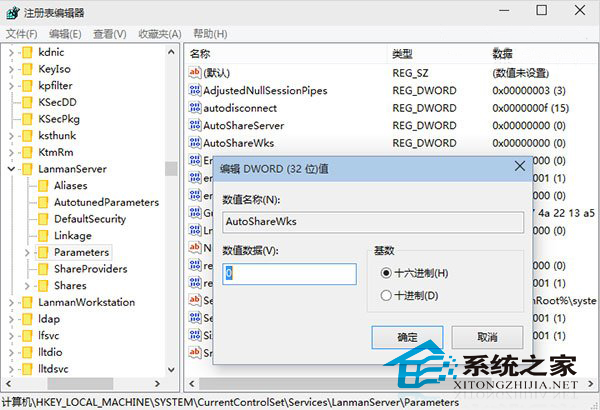Select the Parameters tree item

tap(82, 252)
